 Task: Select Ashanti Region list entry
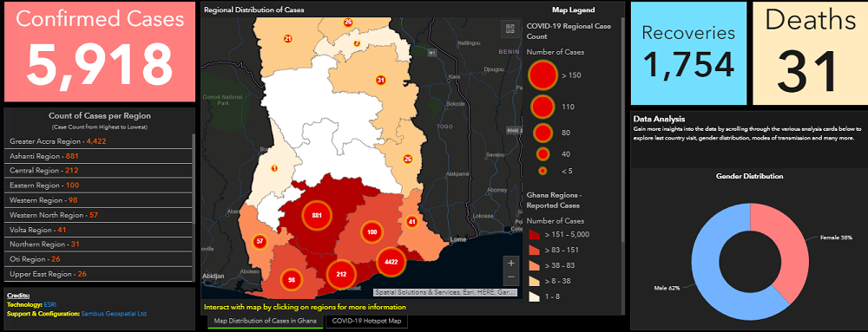click(98, 156)
